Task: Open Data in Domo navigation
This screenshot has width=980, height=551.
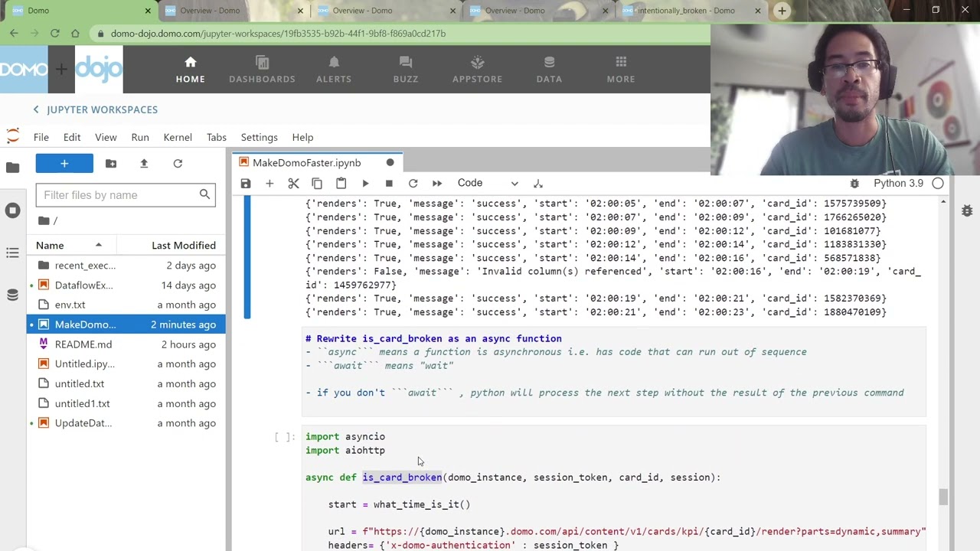Action: click(549, 70)
